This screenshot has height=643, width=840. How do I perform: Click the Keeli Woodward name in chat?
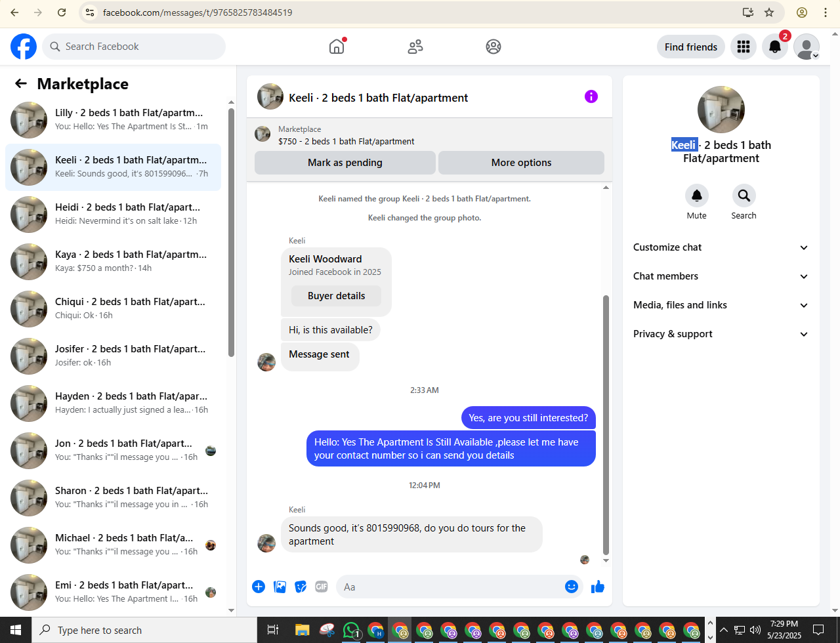(325, 259)
